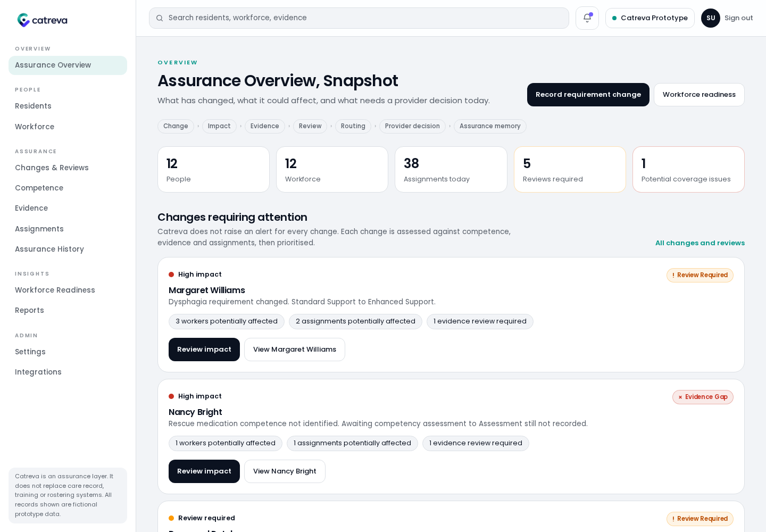Open the Evidence sidebar page
The height and width of the screenshot is (532, 766).
pyautogui.click(x=68, y=209)
